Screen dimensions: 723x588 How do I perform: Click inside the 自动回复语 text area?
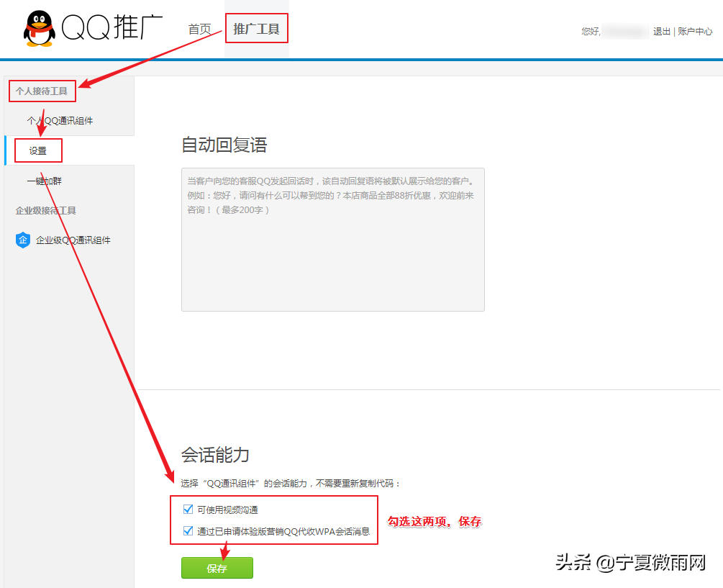(x=332, y=238)
